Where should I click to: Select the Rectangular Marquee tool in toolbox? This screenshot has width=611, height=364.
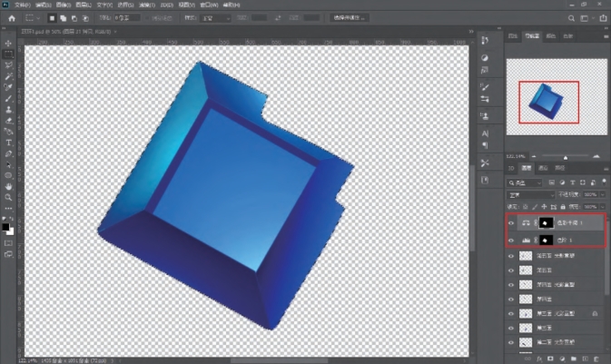click(x=8, y=54)
